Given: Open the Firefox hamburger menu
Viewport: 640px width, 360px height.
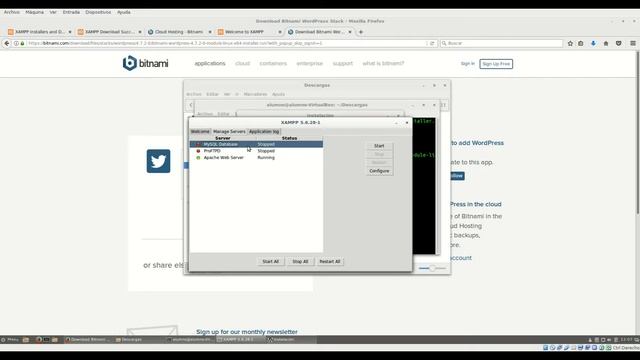Looking at the screenshot, I should (x=633, y=43).
